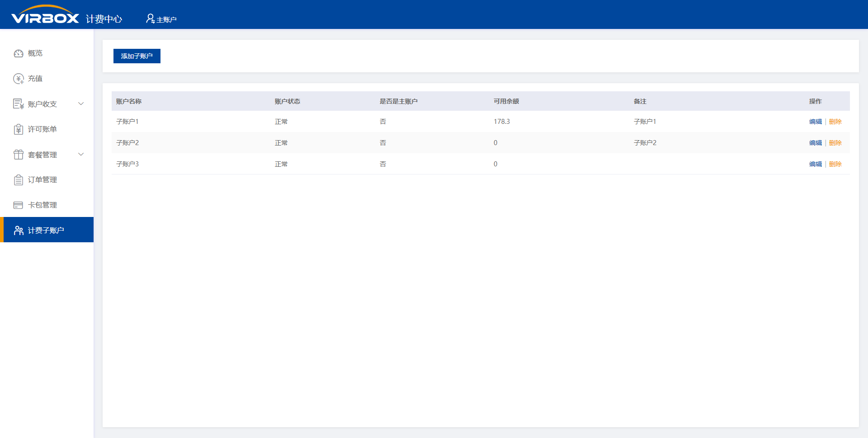Delete 子账户2 via 删除 link
868x438 pixels.
click(835, 143)
